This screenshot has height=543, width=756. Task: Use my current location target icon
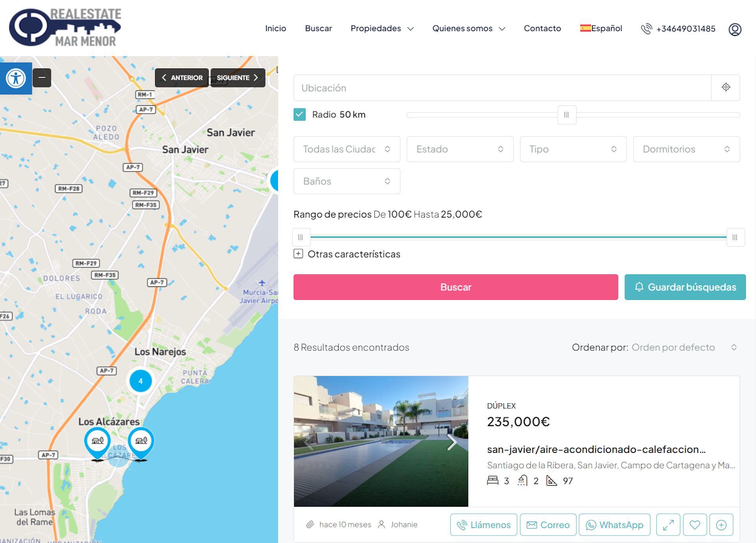click(x=726, y=87)
